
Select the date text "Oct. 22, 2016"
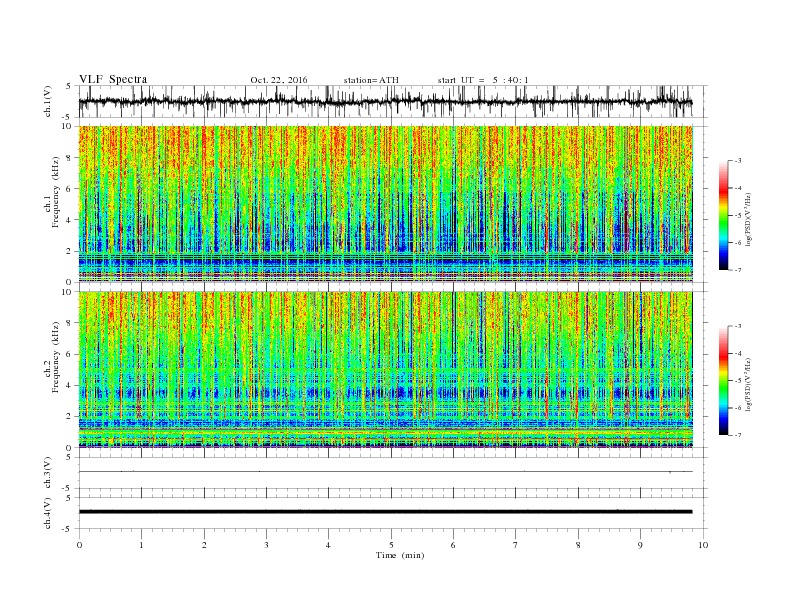pyautogui.click(x=278, y=80)
